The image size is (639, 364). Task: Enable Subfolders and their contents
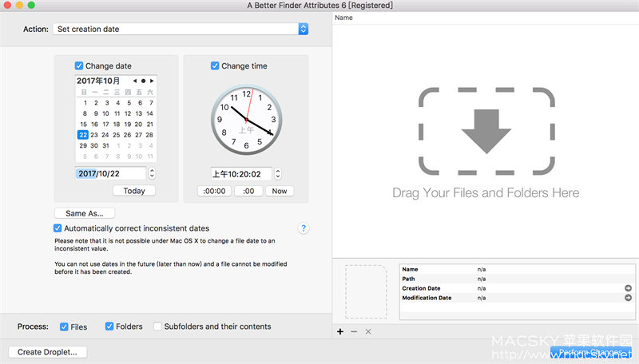click(157, 326)
